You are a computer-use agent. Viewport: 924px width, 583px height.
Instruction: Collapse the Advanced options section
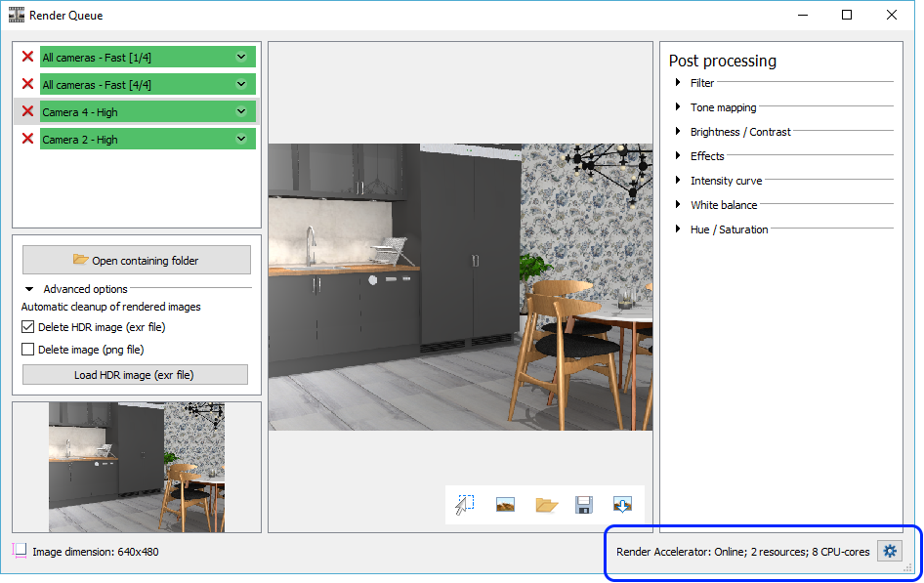pos(30,289)
